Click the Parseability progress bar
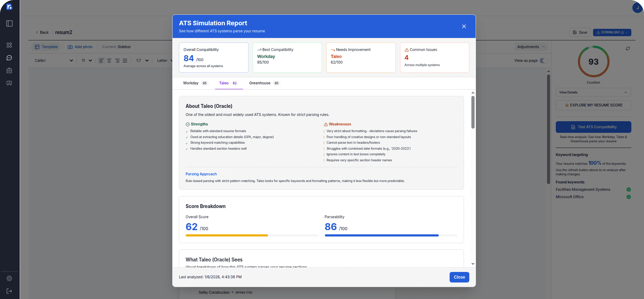Viewport: 644px width, 299px height. click(x=391, y=235)
